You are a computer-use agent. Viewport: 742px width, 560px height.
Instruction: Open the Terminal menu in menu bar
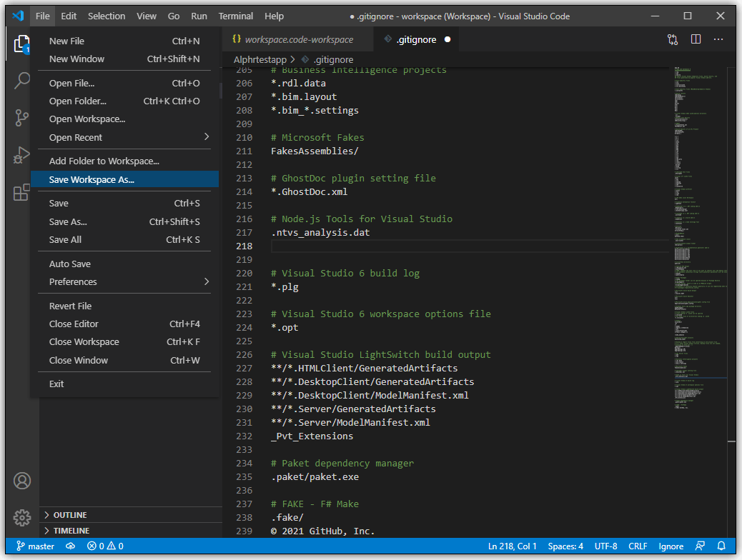point(235,16)
